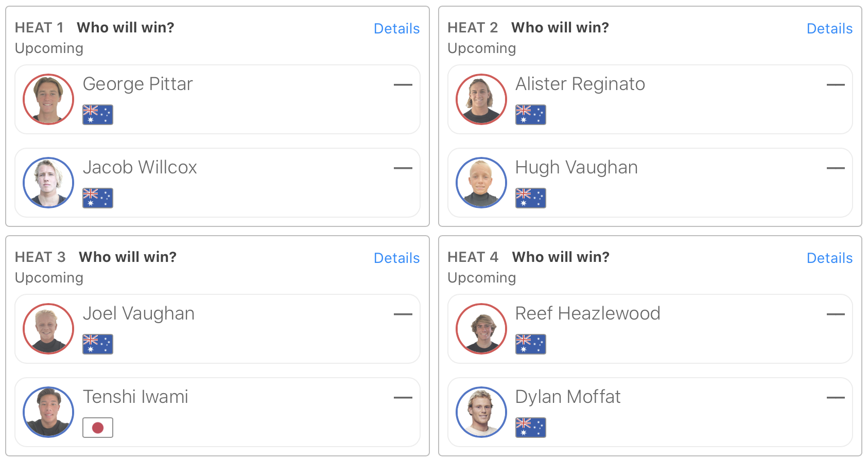Click George Pittar's avatar photo
Image resolution: width=868 pixels, height=460 pixels.
click(x=48, y=99)
